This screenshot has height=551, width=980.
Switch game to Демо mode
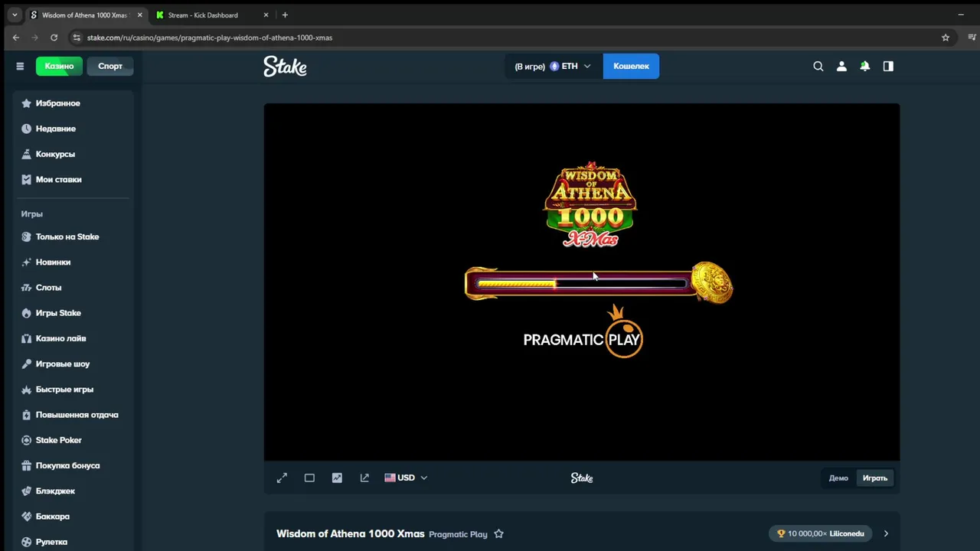838,478
